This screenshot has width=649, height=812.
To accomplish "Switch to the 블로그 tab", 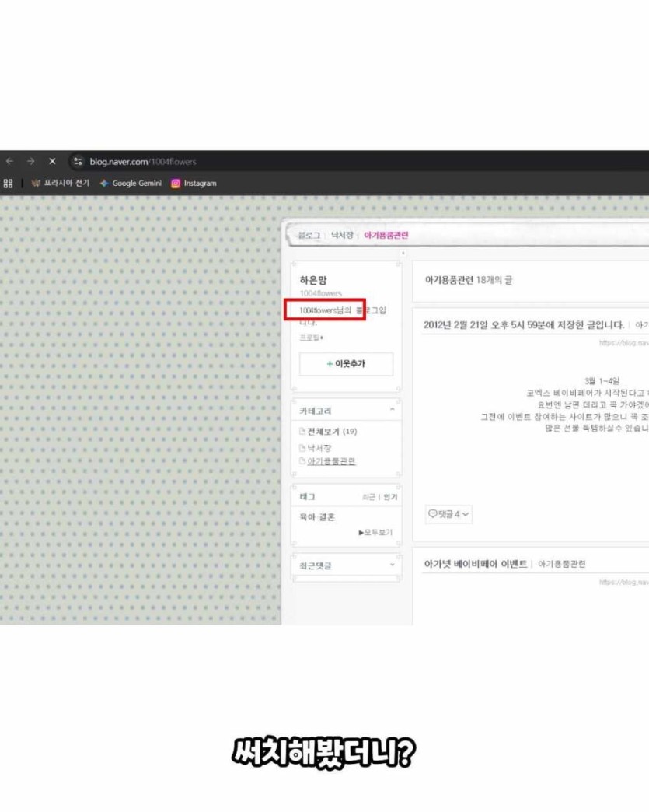I will [309, 235].
